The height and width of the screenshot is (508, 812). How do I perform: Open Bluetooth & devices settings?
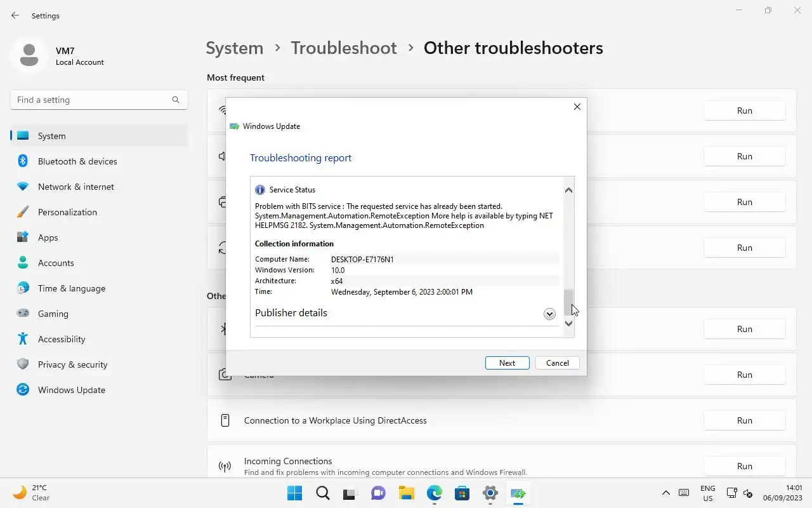pos(99,161)
